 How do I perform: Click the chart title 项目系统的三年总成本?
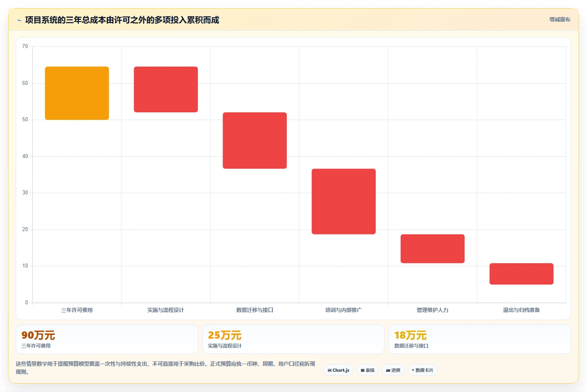coord(122,20)
